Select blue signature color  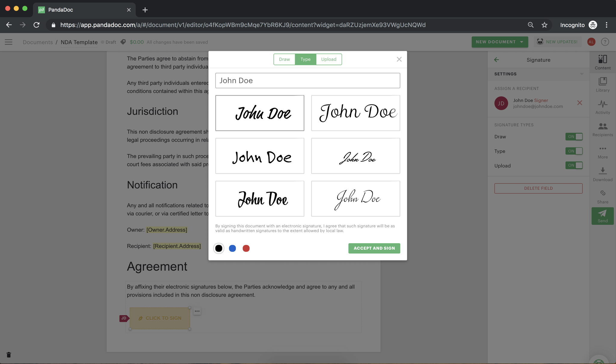[x=232, y=248]
